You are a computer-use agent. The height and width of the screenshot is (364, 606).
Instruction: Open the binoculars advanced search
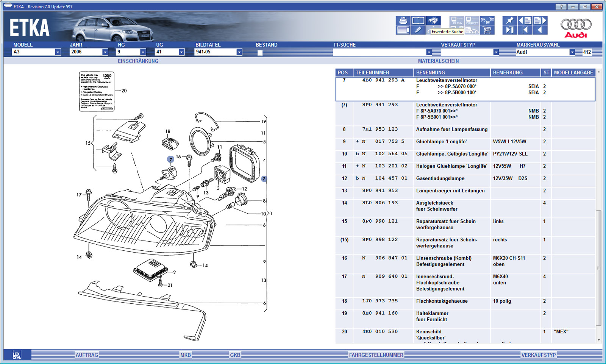coord(433,20)
